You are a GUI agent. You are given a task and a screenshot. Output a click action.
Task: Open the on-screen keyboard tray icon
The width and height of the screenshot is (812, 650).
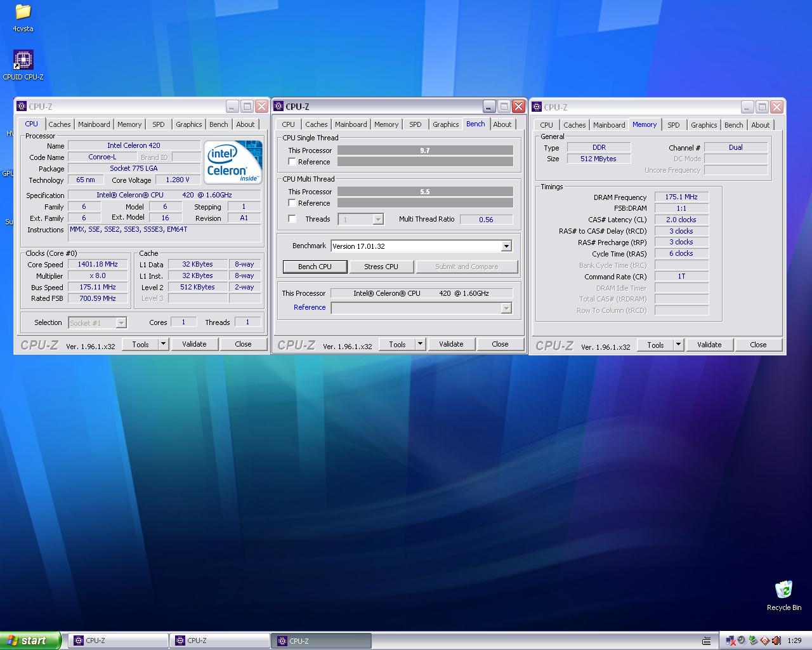tap(707, 641)
